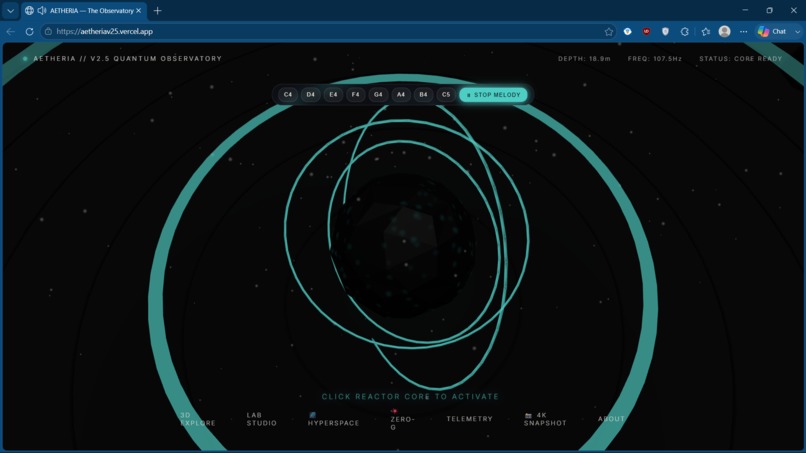Close the AETHERIA tab
Screen dimensions: 806x453
tap(138, 10)
